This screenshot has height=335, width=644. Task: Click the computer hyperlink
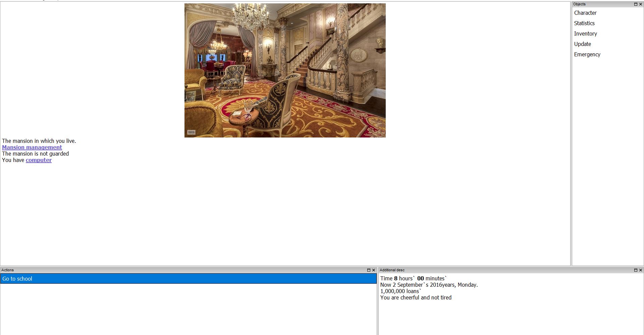(x=39, y=160)
